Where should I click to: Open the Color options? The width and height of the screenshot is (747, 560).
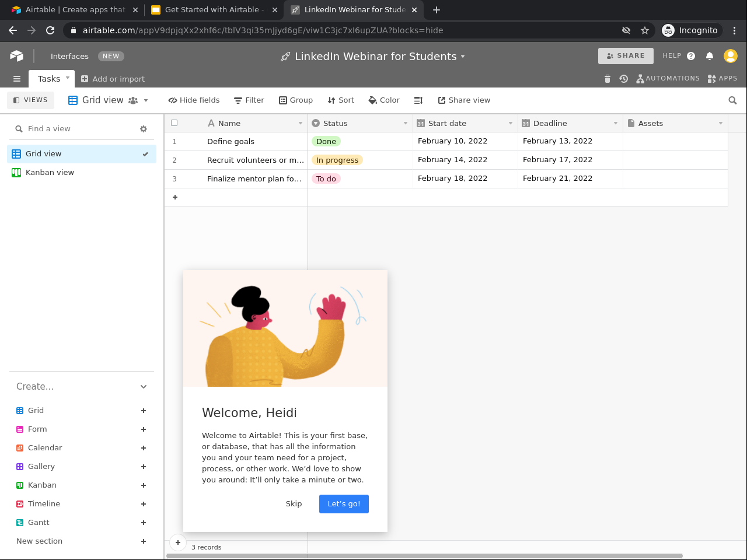point(384,100)
